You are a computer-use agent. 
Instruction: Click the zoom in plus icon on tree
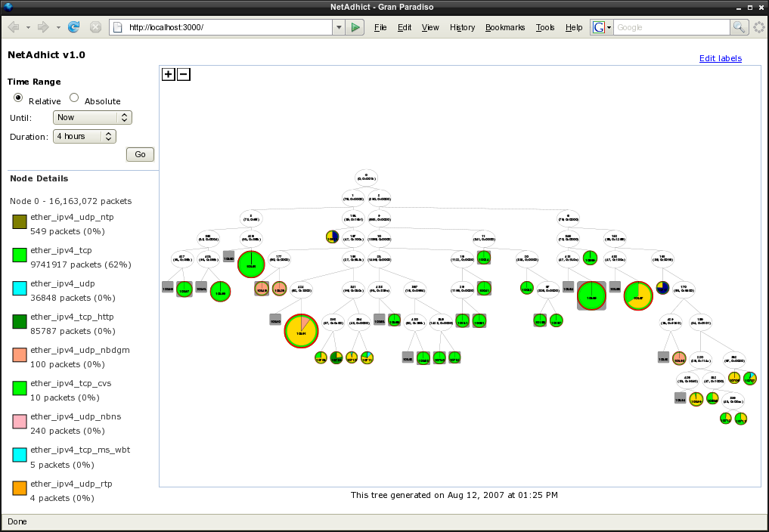click(168, 74)
